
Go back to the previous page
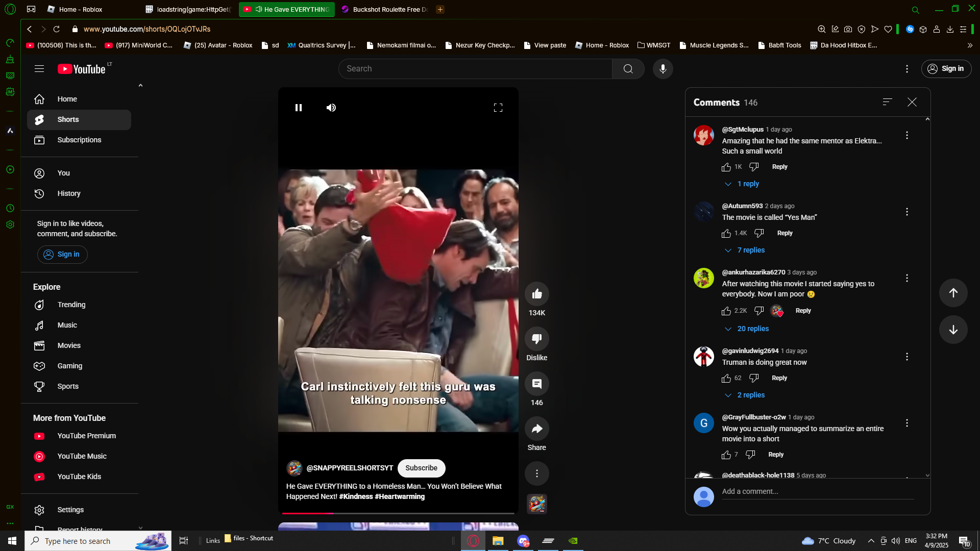(x=30, y=29)
